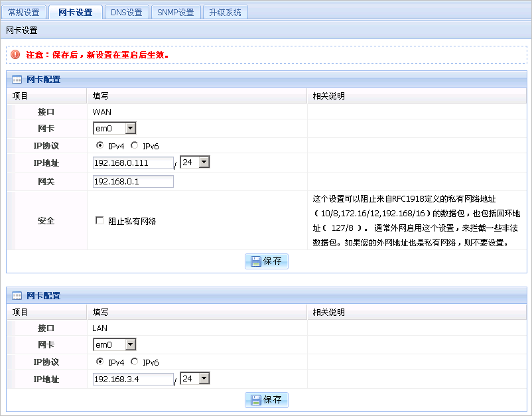Switch to SNMP设置 tab

[176, 13]
